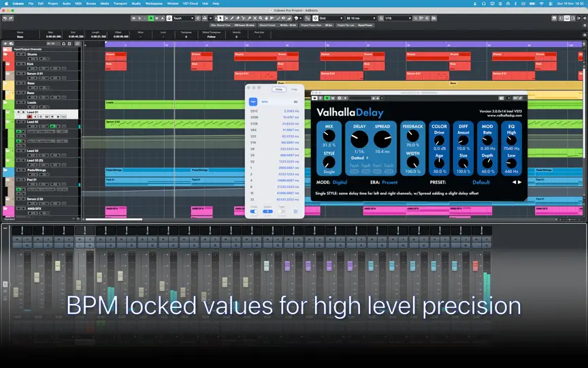Image resolution: width=588 pixels, height=368 pixels.
Task: Open the Subdiv selector in delay calculator
Action: [267, 211]
